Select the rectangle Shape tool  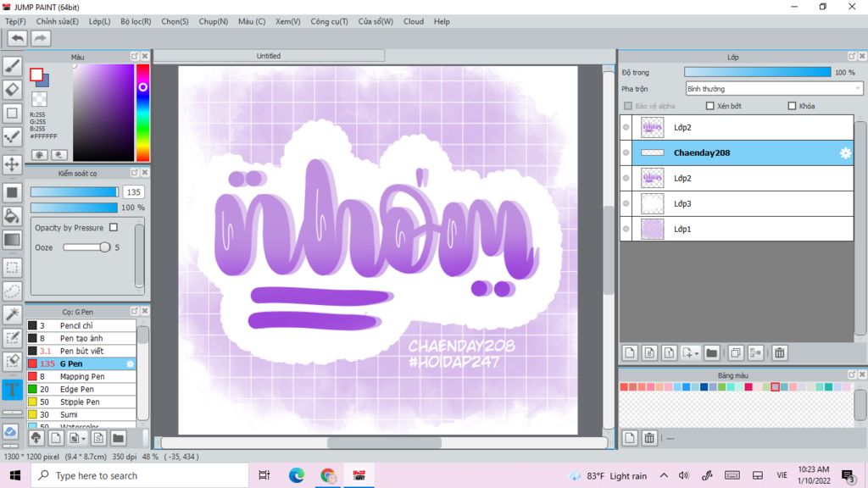click(12, 113)
